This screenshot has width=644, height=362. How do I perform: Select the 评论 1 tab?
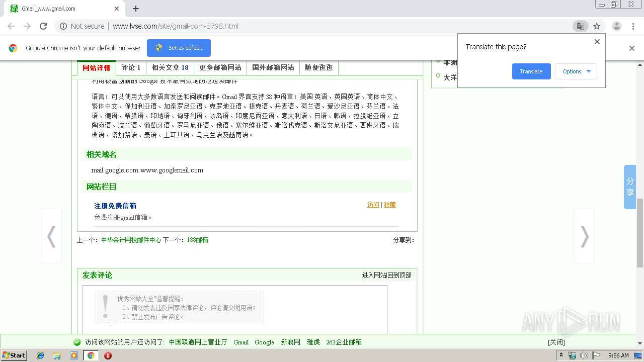pyautogui.click(x=131, y=67)
